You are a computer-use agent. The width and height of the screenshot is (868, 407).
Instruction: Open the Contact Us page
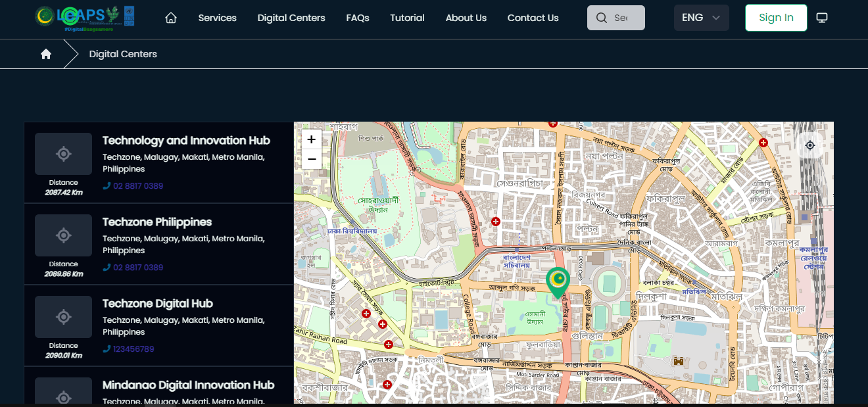click(x=533, y=18)
